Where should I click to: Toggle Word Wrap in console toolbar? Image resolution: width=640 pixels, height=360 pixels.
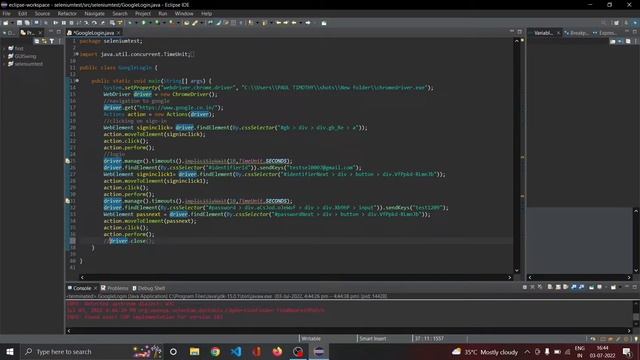click(x=565, y=287)
